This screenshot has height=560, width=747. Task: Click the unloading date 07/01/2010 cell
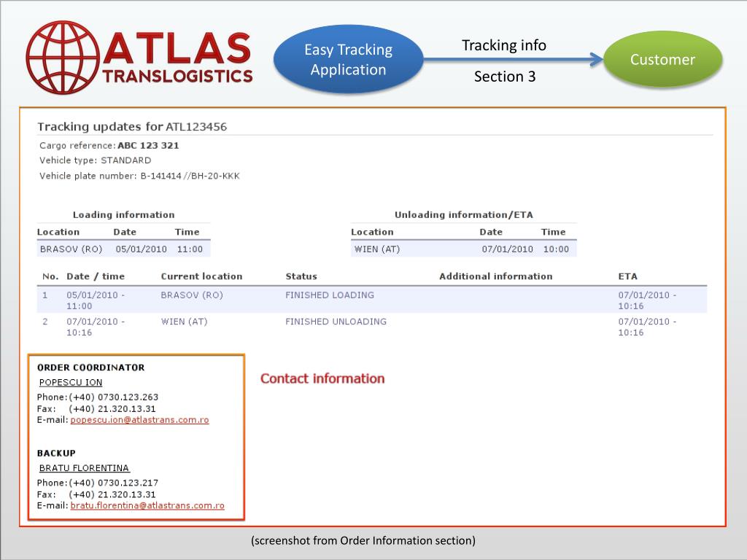point(508,249)
